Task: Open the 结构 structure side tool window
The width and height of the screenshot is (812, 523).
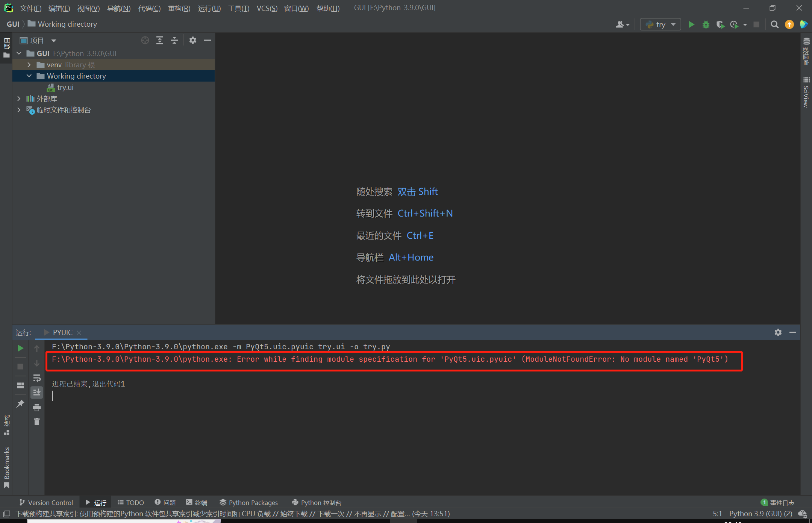Action: point(6,425)
